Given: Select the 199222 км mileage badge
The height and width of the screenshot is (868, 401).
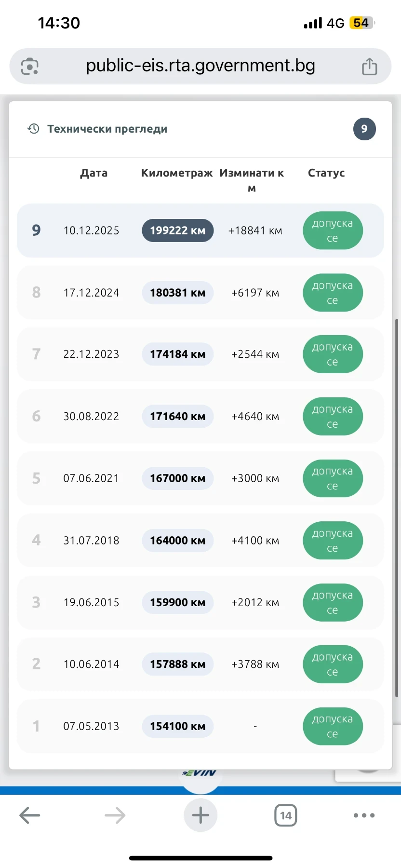Looking at the screenshot, I should pos(178,231).
